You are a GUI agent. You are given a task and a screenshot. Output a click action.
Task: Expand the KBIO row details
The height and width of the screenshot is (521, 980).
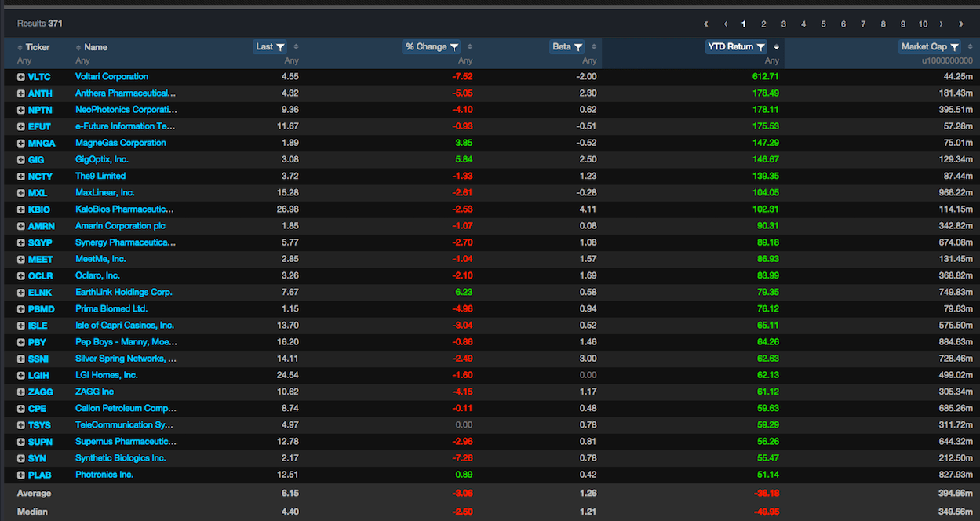click(x=21, y=209)
